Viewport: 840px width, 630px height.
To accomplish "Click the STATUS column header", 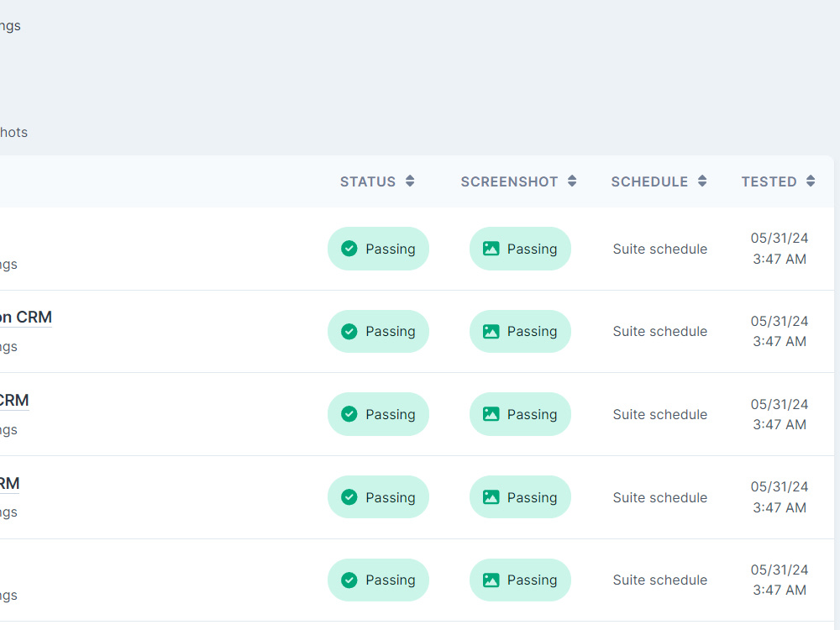I will (368, 181).
